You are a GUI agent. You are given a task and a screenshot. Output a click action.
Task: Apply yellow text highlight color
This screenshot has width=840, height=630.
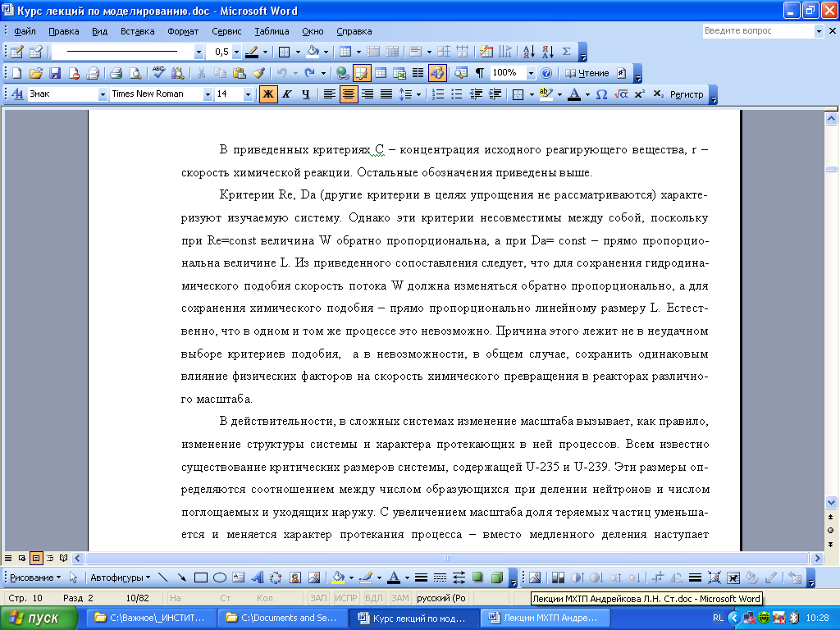click(x=546, y=94)
